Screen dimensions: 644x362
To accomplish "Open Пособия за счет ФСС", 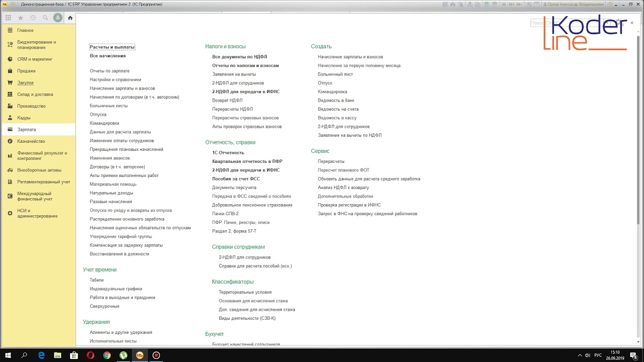I will pos(236,178).
